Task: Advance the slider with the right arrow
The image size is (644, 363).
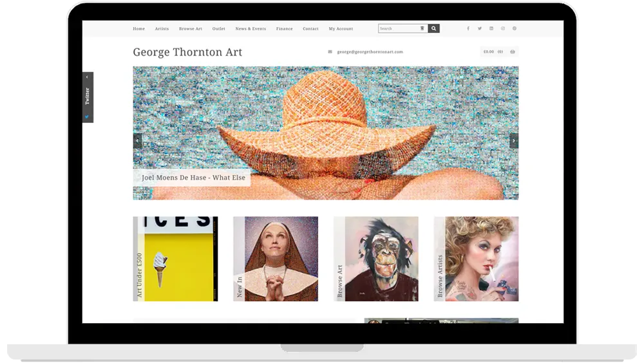Action: click(x=514, y=140)
